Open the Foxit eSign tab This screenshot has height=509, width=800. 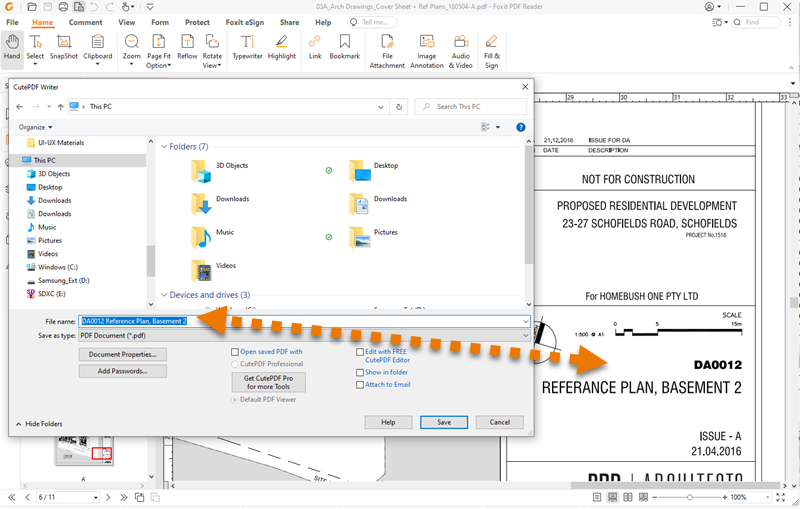coord(245,22)
